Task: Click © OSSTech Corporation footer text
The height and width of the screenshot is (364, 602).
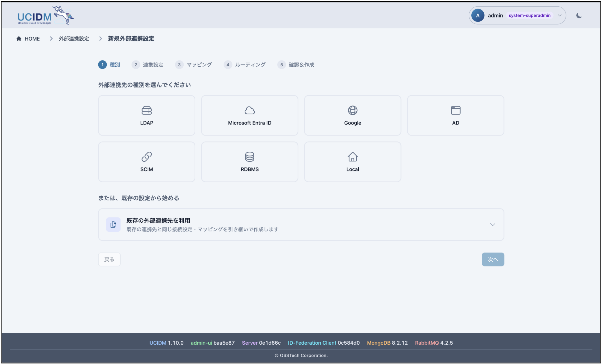Action: click(301, 355)
